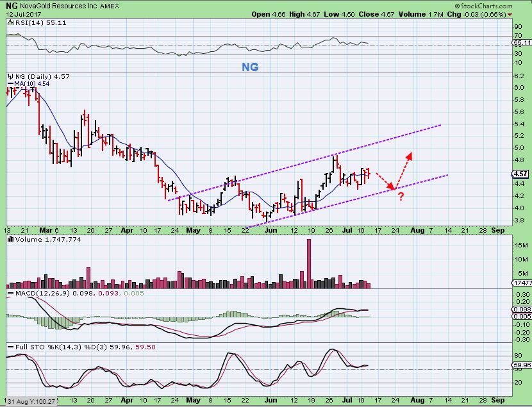532x407 pixels.
Task: Click the 5.0 price level on right axis
Action: [519, 148]
